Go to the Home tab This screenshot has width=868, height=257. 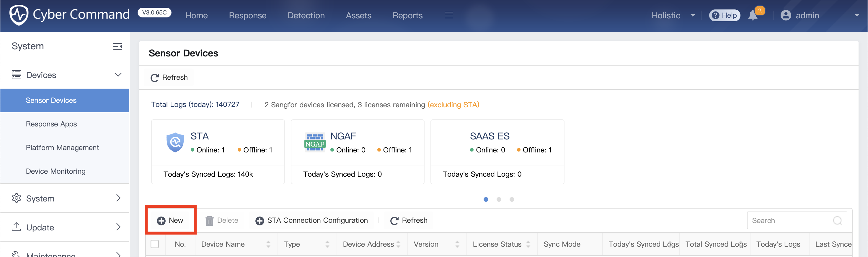pos(196,16)
